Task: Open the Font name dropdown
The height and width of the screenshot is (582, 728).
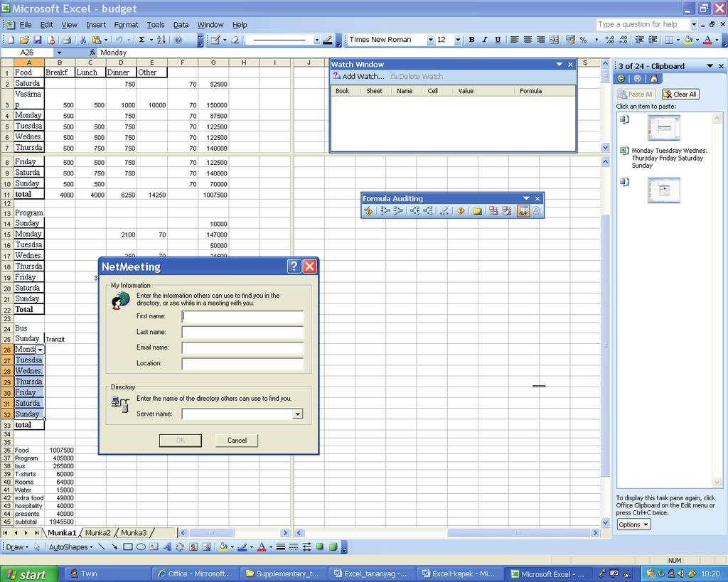Action: click(430, 40)
